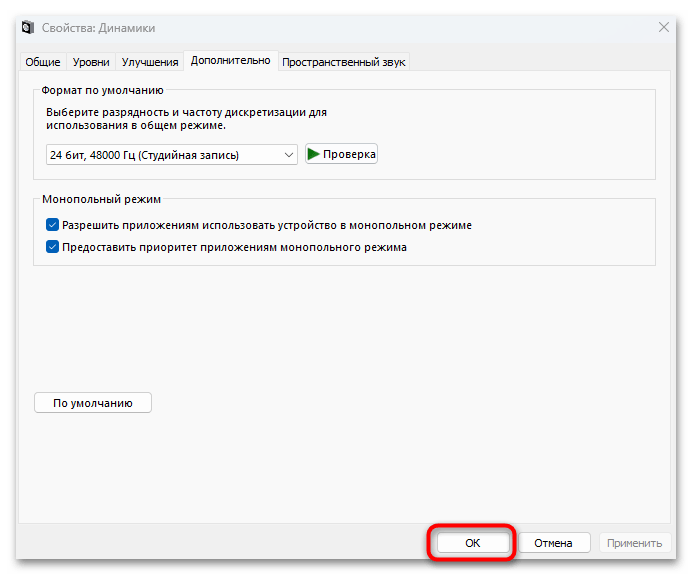Confirm changes with the ОК button
This screenshot has width=692, height=575.
click(x=473, y=543)
